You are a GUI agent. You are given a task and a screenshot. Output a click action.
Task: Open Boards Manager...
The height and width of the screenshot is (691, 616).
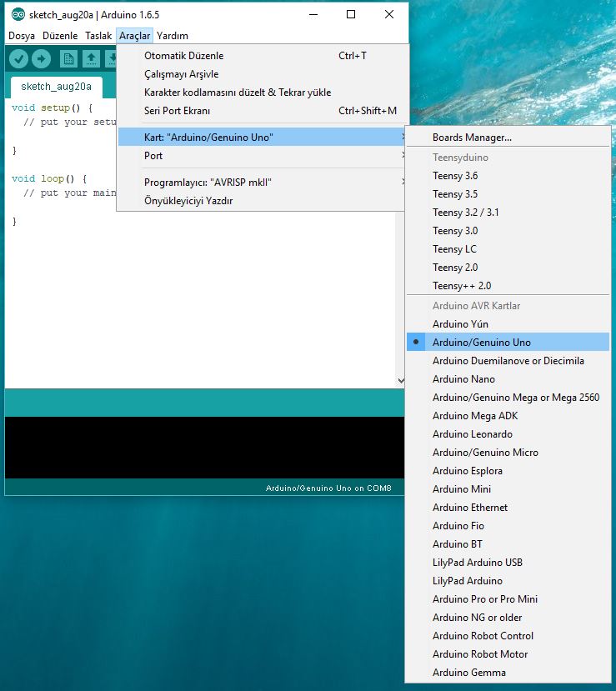[508, 138]
